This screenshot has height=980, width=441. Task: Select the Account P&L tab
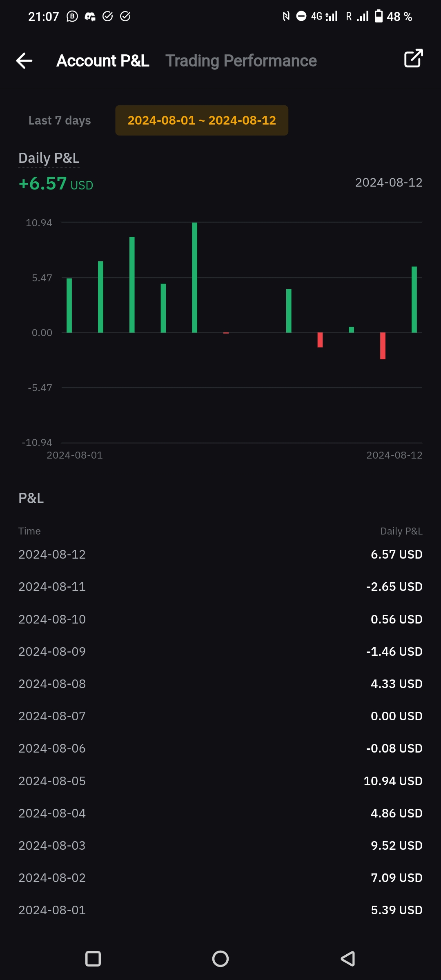102,61
